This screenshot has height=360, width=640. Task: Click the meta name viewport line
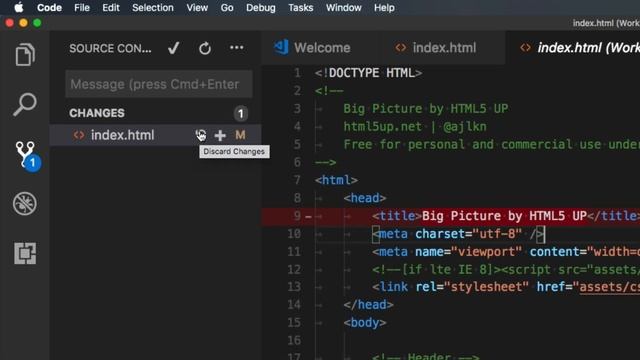[506, 252]
